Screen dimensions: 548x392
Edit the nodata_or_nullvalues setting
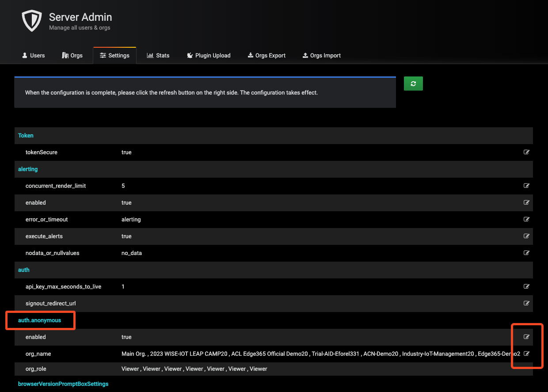pos(526,253)
